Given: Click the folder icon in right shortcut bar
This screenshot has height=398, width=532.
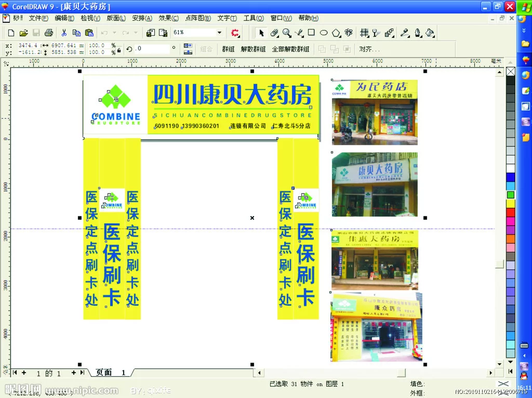Looking at the screenshot, I should pos(525,44).
